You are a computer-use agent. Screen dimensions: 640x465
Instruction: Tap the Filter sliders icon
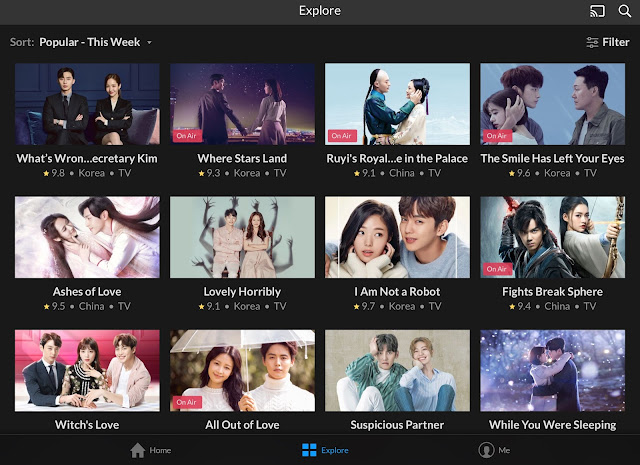coord(592,42)
